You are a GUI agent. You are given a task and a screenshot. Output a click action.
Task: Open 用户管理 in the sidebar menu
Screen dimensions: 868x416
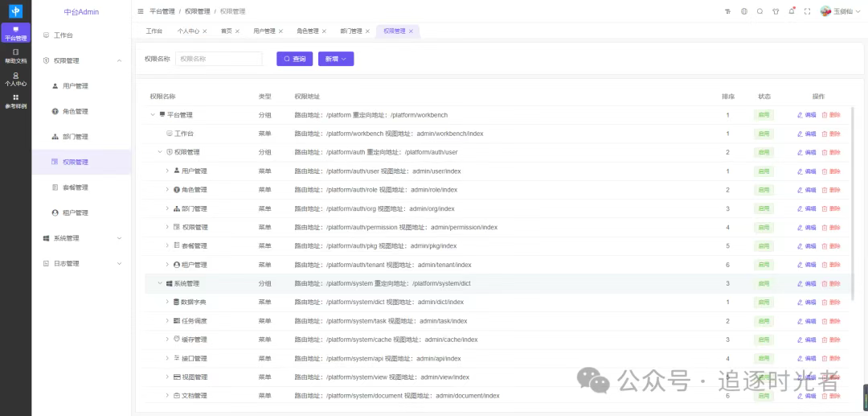[x=81, y=86]
